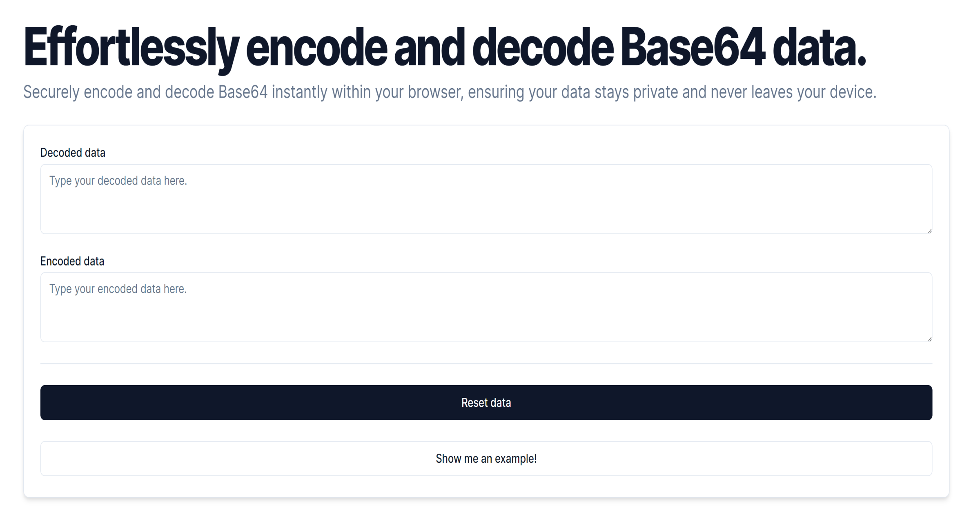Click the resize grip of encoded text area

[930, 339]
